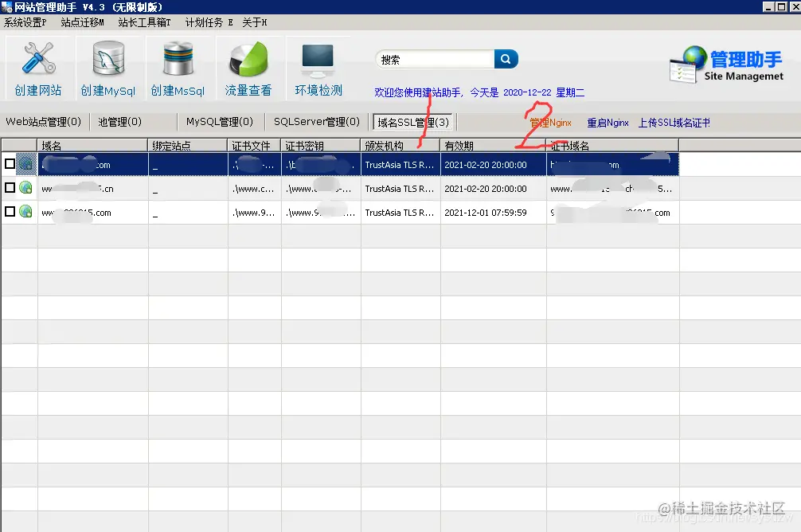The height and width of the screenshot is (532, 801).
Task: Click the 管理Nginx link
Action: tap(551, 123)
